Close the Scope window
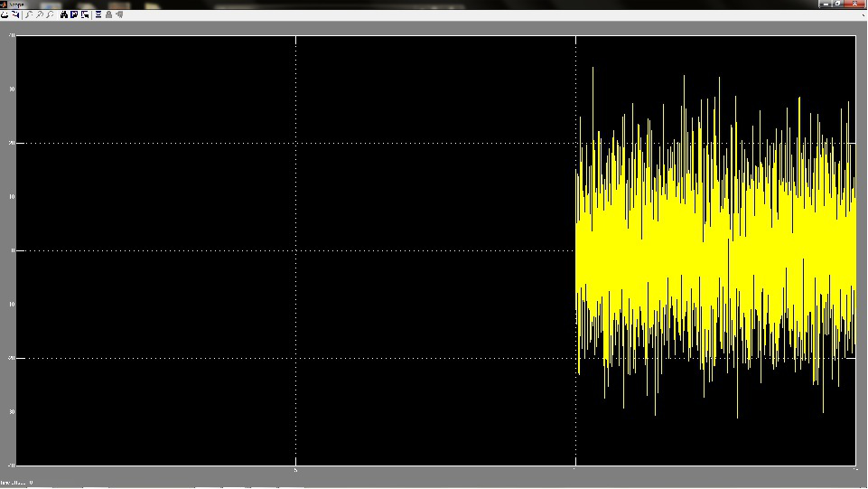 click(854, 4)
